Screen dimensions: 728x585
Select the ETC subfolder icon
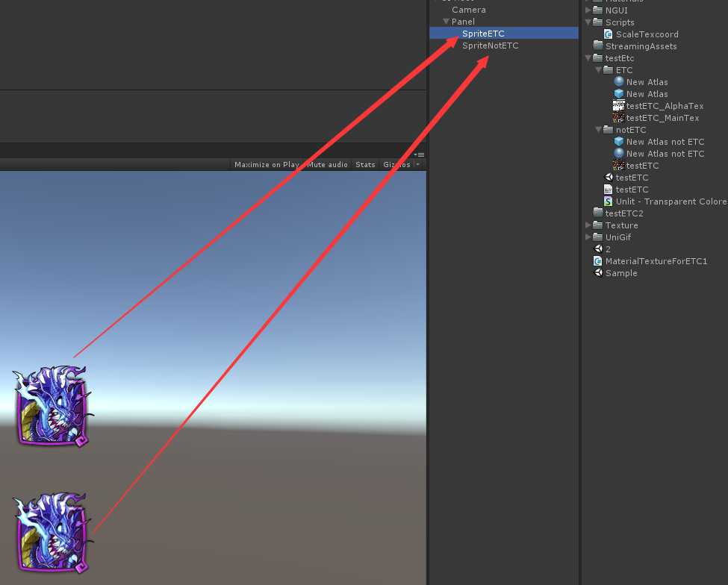pyautogui.click(x=609, y=69)
